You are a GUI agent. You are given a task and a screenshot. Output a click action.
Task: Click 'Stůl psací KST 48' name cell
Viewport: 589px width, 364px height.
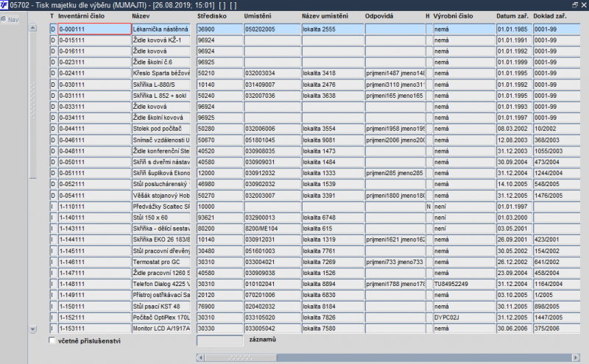pos(161,306)
